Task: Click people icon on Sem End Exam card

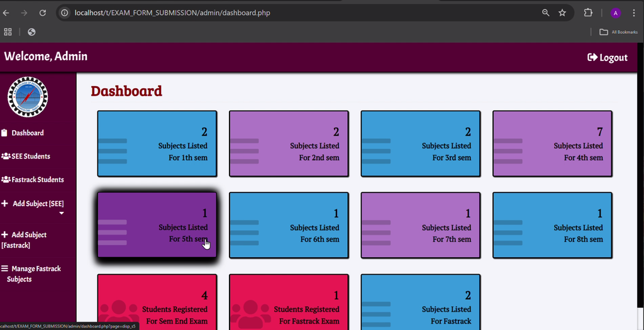Action: pos(119,314)
